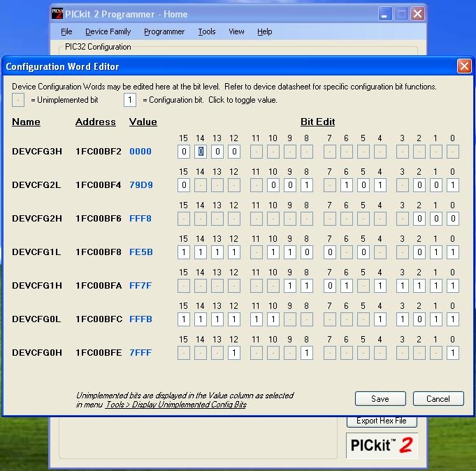Toggle DEVCFG1L bit 0
Screen dimensions: 476x471
[453, 252]
